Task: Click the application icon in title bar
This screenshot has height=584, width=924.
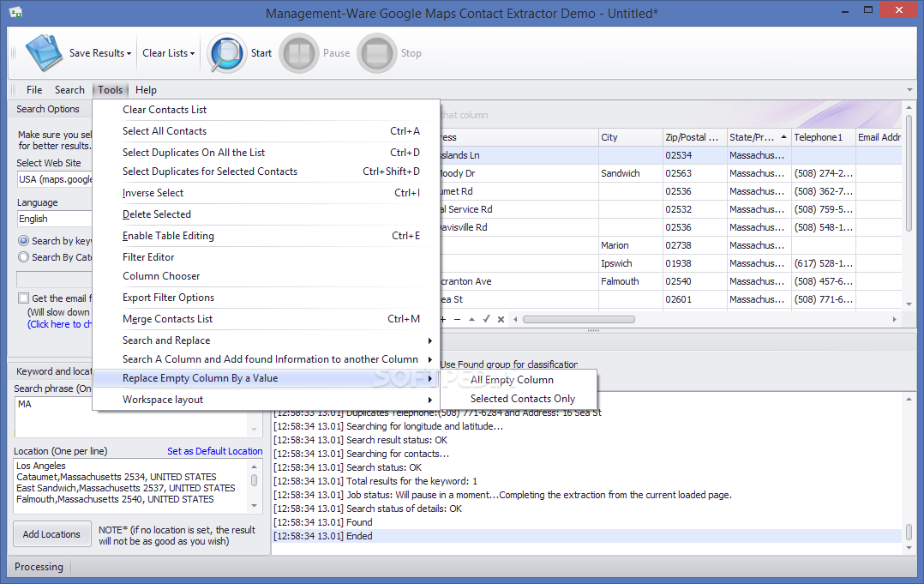Action: click(15, 12)
